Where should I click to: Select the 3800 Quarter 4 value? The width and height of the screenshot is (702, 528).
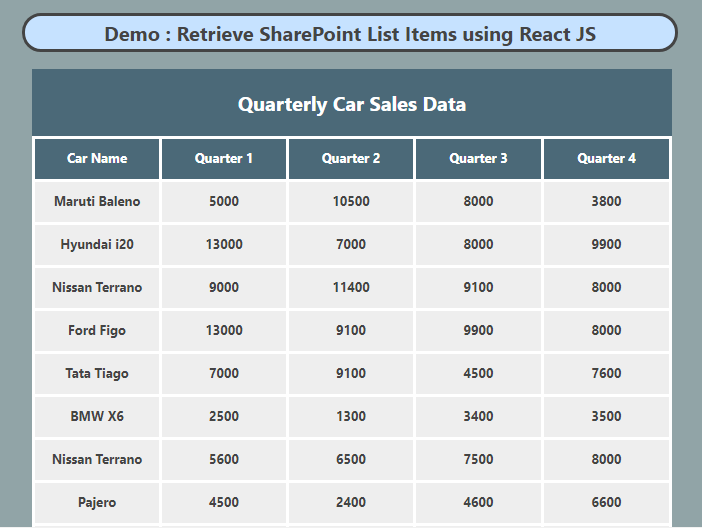(606, 202)
